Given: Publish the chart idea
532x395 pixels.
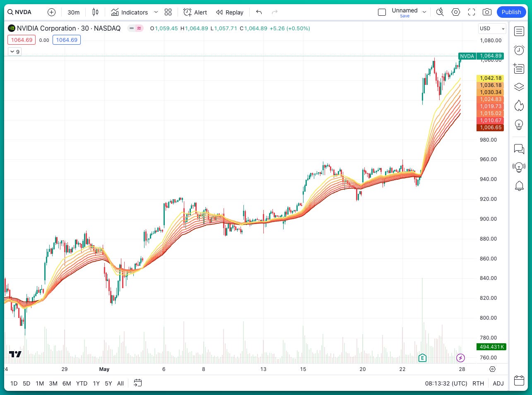Looking at the screenshot, I should [511, 12].
